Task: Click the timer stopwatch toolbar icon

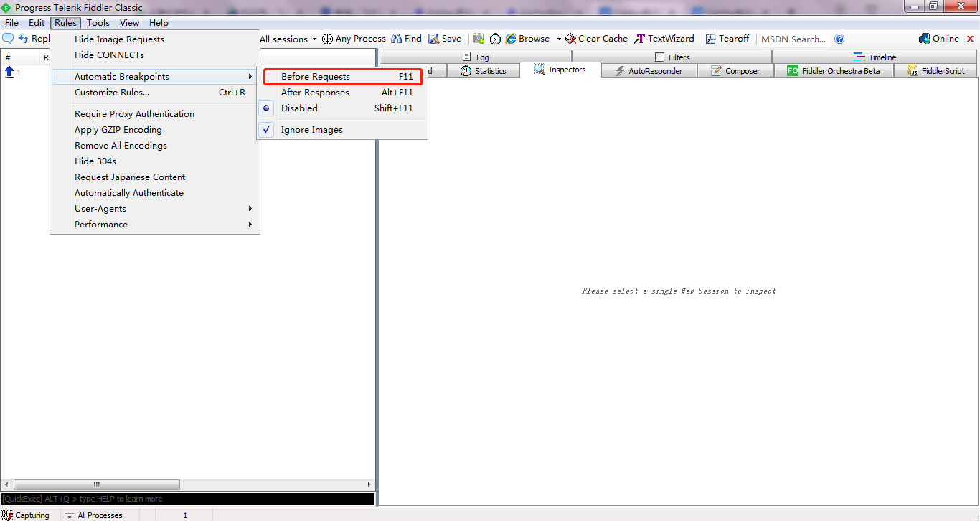Action: point(495,39)
